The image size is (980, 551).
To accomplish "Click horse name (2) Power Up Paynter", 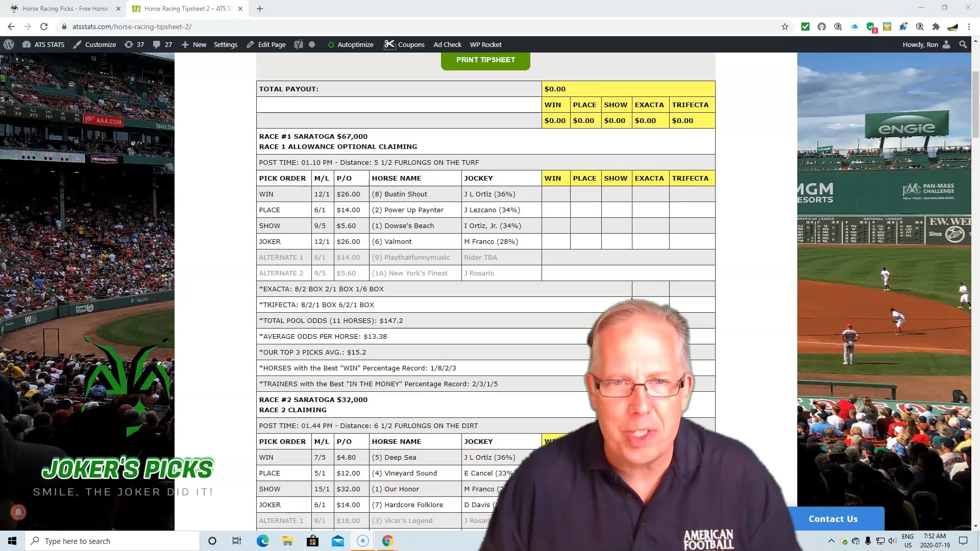I will 408,210.
